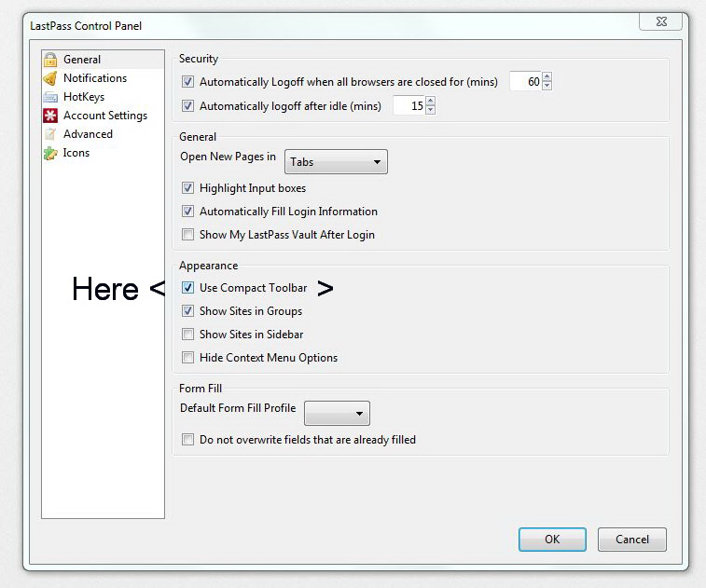Click the Advanced notepad icon
The height and width of the screenshot is (588, 706).
[x=50, y=134]
